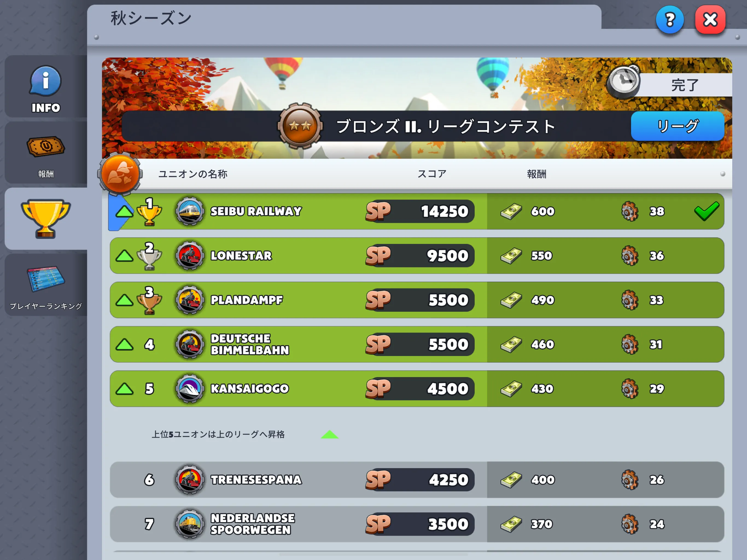The height and width of the screenshot is (560, 747).
Task: Click the stopwatch icon next to 完了
Action: tap(623, 82)
